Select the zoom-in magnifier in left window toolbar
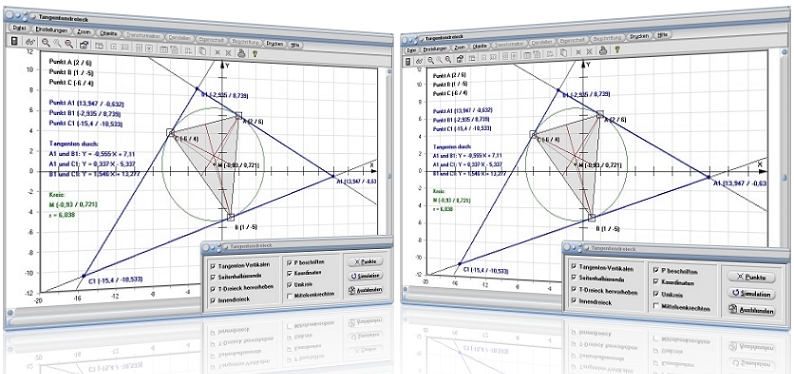 pyautogui.click(x=46, y=43)
